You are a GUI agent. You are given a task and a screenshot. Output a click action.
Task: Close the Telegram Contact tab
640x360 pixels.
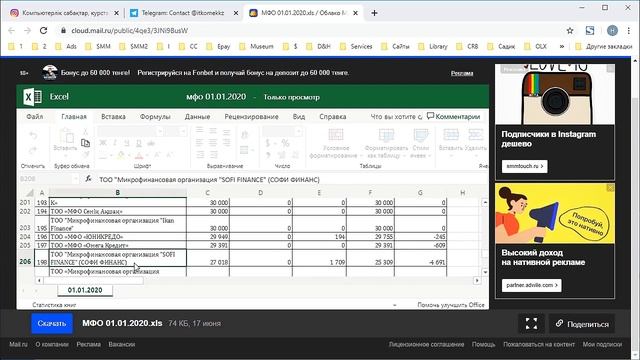(236, 13)
